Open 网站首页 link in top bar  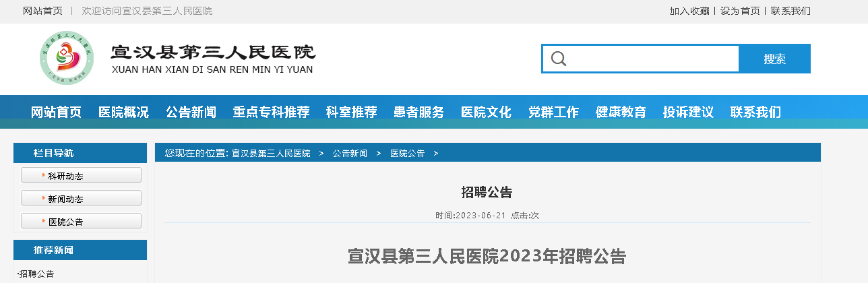(x=42, y=11)
